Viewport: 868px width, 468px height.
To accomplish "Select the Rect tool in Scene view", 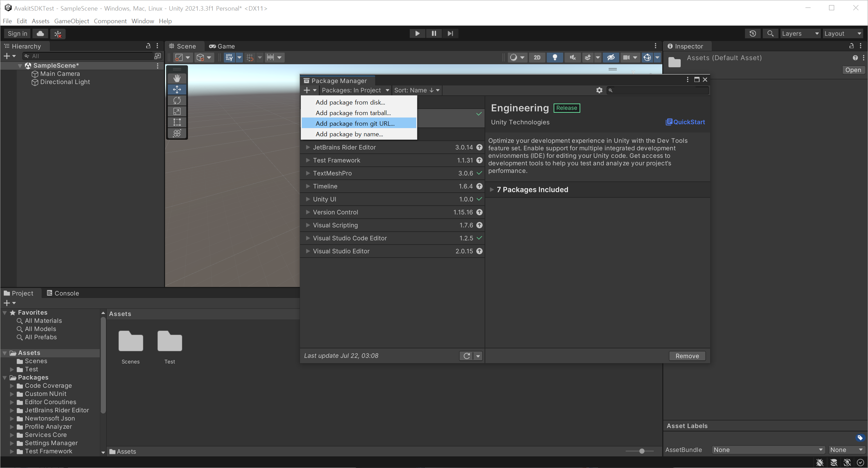I will [177, 122].
